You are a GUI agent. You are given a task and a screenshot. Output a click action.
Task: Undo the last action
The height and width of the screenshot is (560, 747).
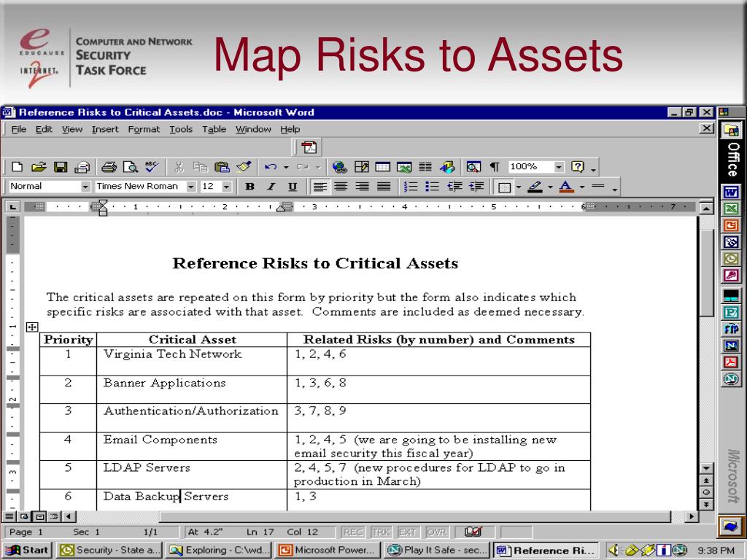271,167
